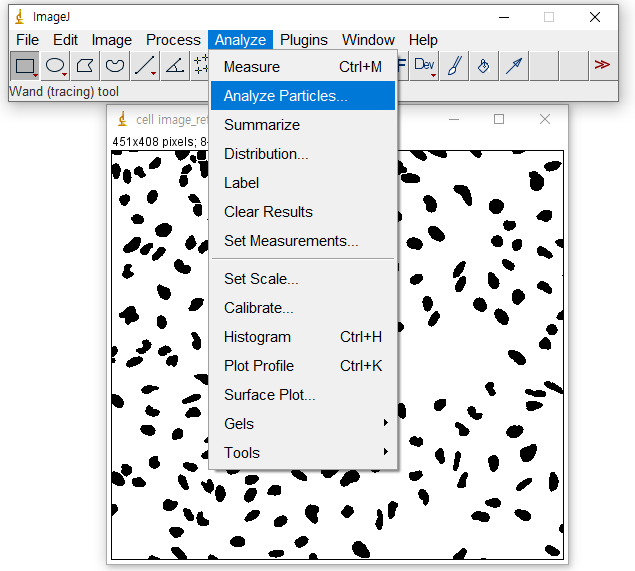Click Plot Profile in Analyze menu
635x571 pixels.
tap(259, 366)
